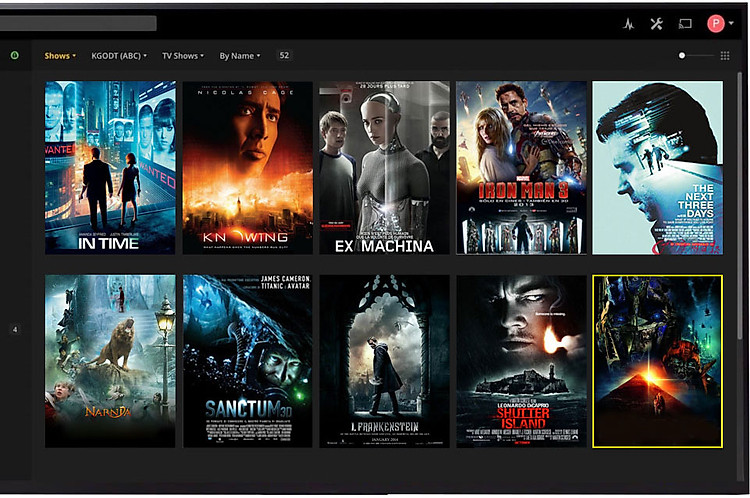The height and width of the screenshot is (498, 750).
Task: Click the sidebar badge showing 4
Action: (x=15, y=329)
